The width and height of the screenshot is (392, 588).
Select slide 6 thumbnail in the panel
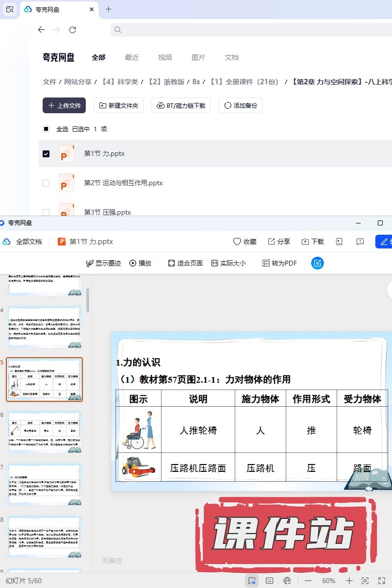pos(44,432)
